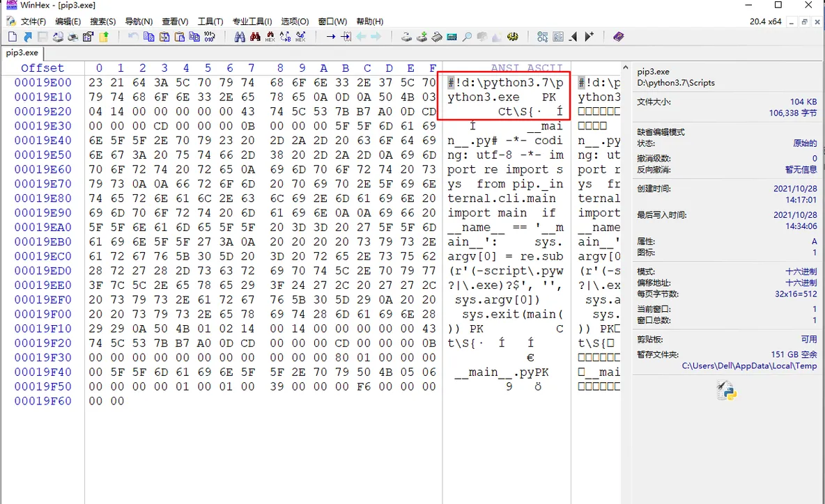Image resolution: width=825 pixels, height=504 pixels.
Task: Click offset row 00019E50
Action: (x=43, y=155)
